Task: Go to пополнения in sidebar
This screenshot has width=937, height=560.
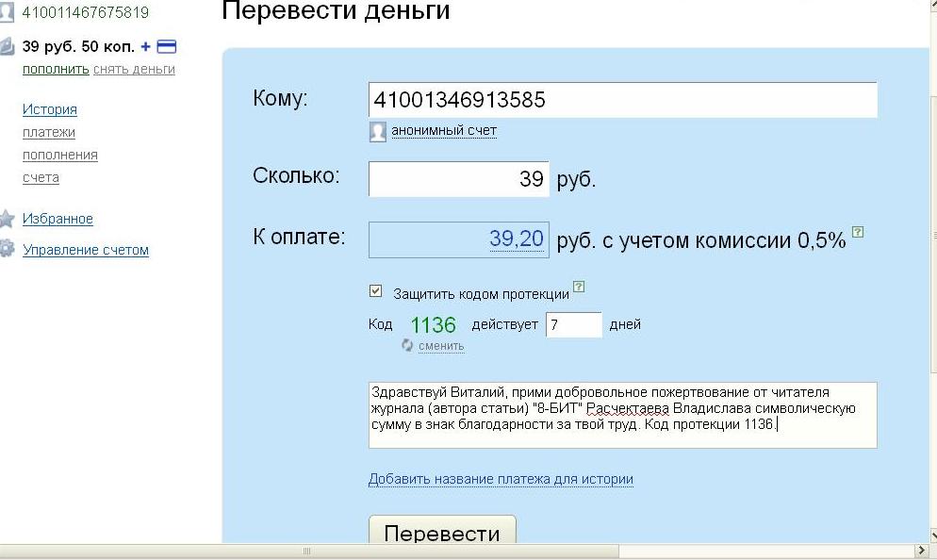Action: 59,155
